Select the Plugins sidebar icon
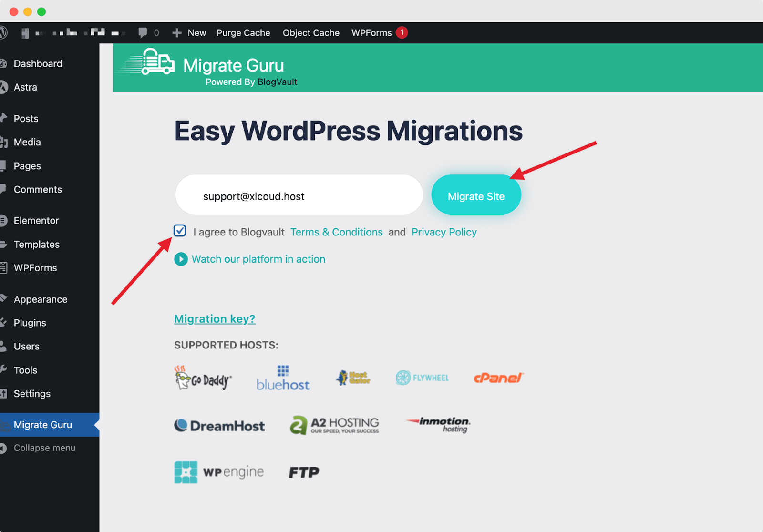This screenshot has width=763, height=532. point(4,323)
